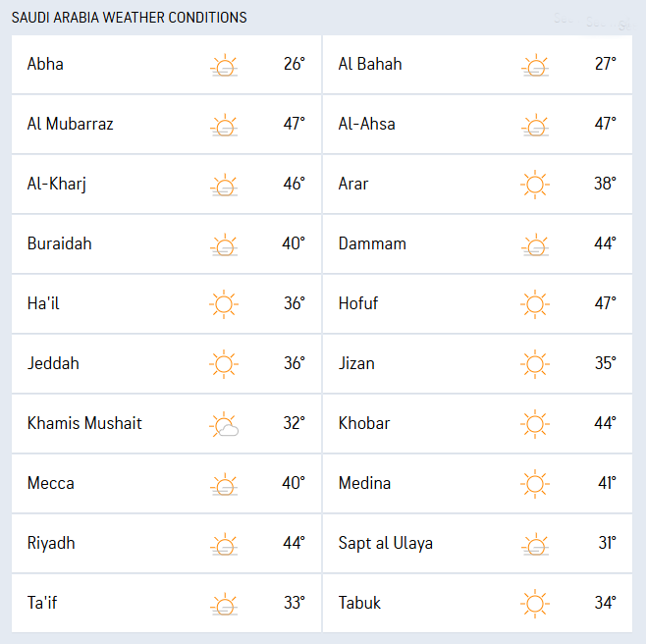
Task: Click the weather icon for Medina
Action: click(x=535, y=484)
